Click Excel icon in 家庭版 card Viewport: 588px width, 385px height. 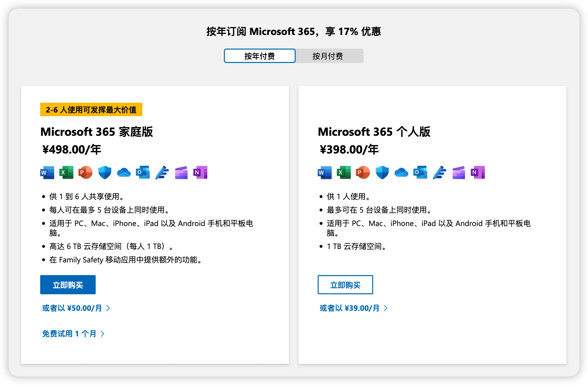[x=66, y=172]
